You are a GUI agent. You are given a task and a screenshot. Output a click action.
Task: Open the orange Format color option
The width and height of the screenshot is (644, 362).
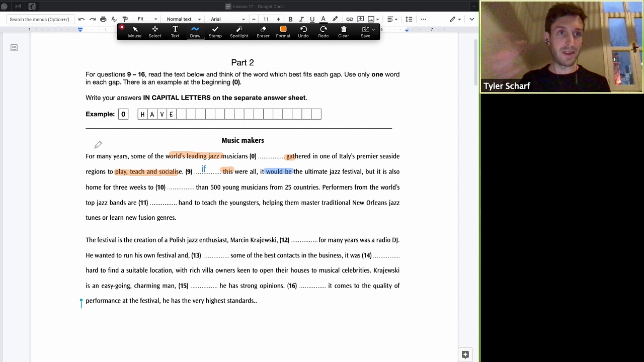pyautogui.click(x=283, y=32)
